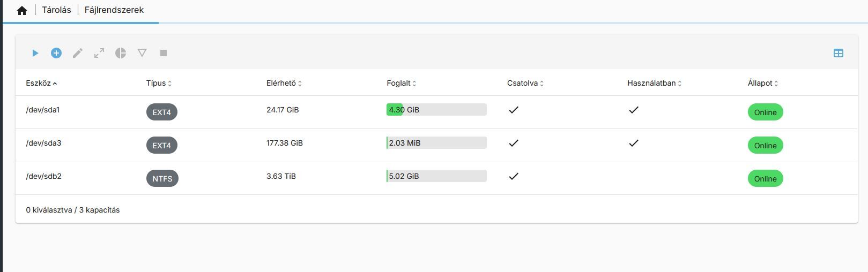868x272 pixels.
Task: Select the /dev/sda1 row
Action: pos(43,110)
